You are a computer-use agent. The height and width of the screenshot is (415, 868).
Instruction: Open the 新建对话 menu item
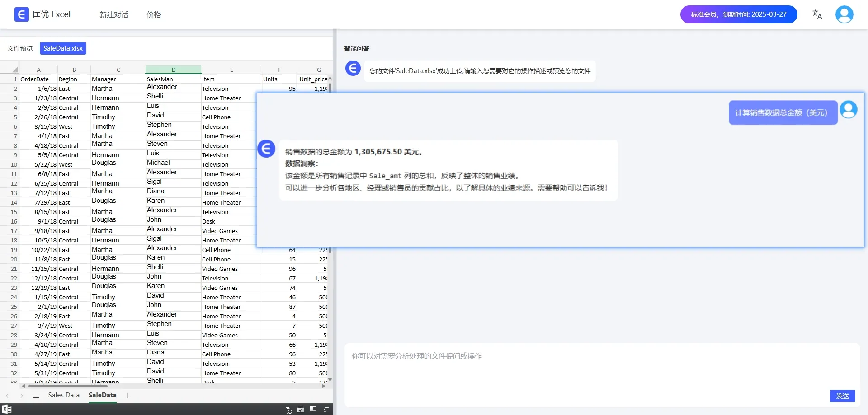(x=114, y=14)
